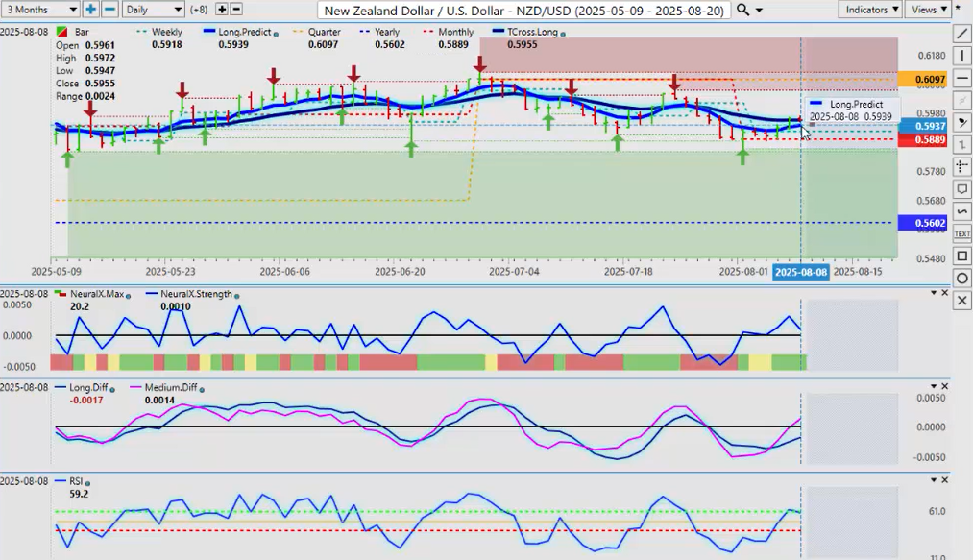Viewport: 973px width, 560px height.
Task: Expand RSI panel options arrow
Action: point(932,478)
